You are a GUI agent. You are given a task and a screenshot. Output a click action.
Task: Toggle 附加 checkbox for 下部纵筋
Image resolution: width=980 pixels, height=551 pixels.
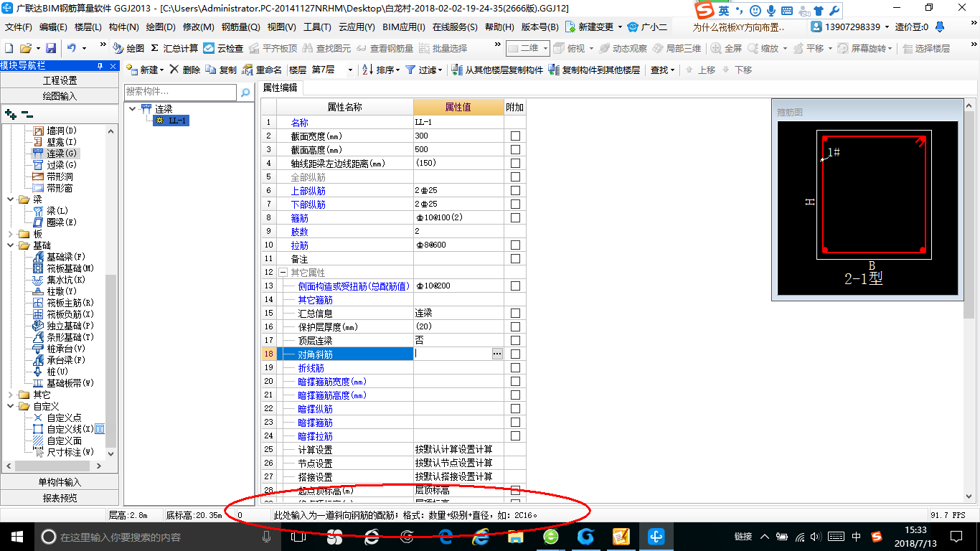point(515,204)
